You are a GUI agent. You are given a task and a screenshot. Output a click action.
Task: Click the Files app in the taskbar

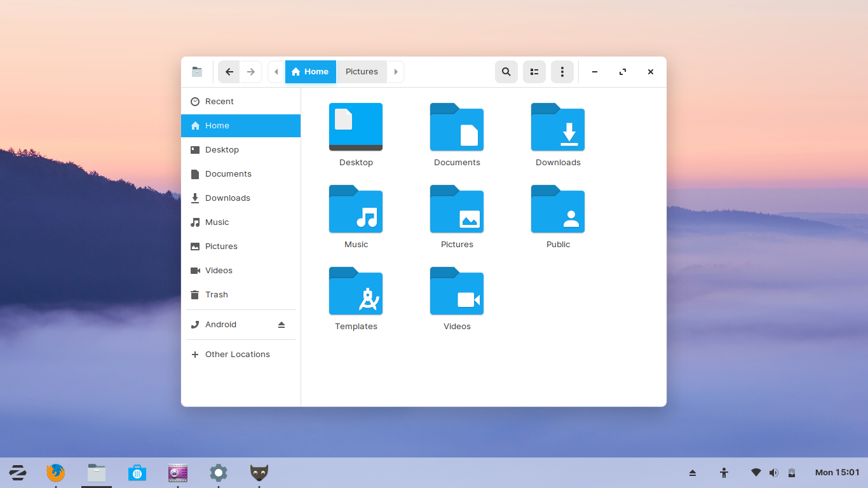(x=97, y=473)
